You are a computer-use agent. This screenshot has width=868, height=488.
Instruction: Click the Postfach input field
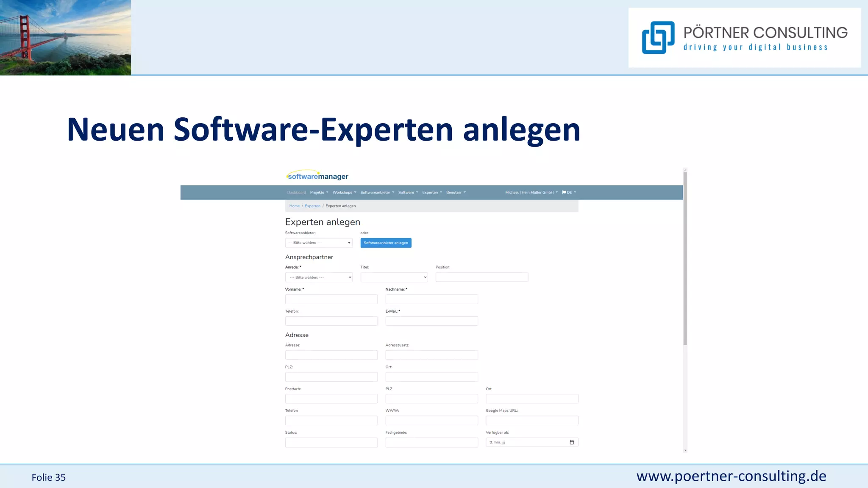pos(331,399)
